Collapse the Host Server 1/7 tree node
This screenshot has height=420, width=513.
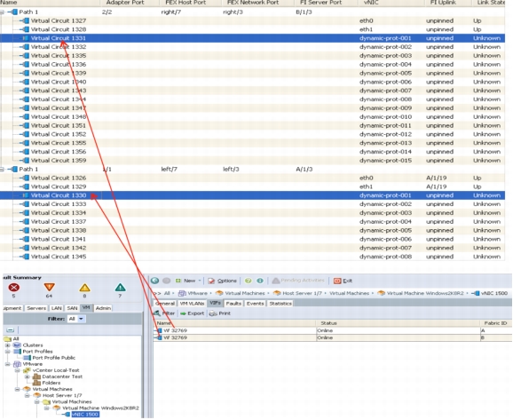(x=28, y=395)
